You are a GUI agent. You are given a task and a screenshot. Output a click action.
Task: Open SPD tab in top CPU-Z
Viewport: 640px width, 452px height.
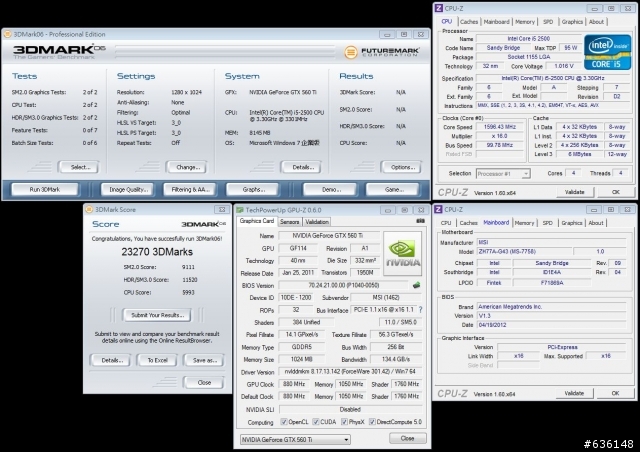pos(548,22)
